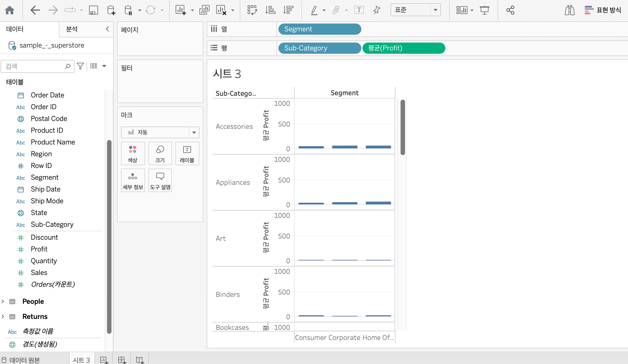
Task: Click the presentation mode icon
Action: point(484,10)
